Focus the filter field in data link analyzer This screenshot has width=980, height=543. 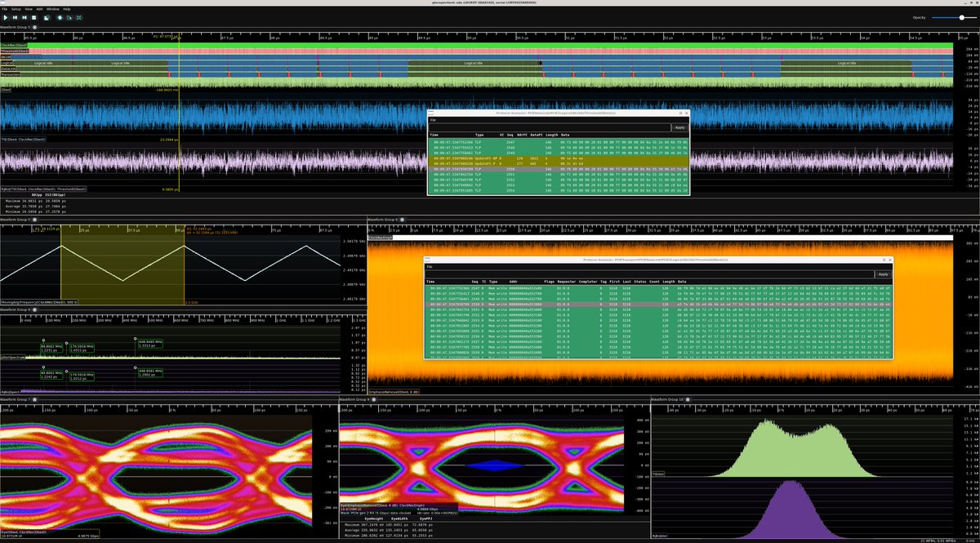[550, 127]
